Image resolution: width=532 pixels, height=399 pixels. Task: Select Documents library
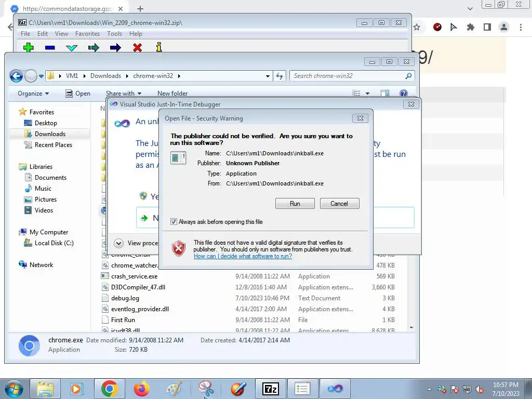[46, 178]
